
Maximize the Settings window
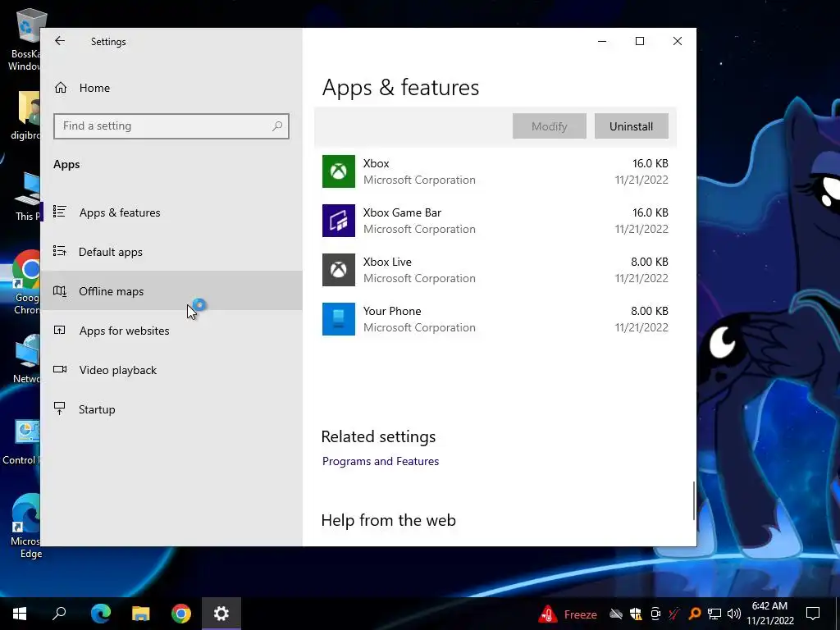[640, 41]
